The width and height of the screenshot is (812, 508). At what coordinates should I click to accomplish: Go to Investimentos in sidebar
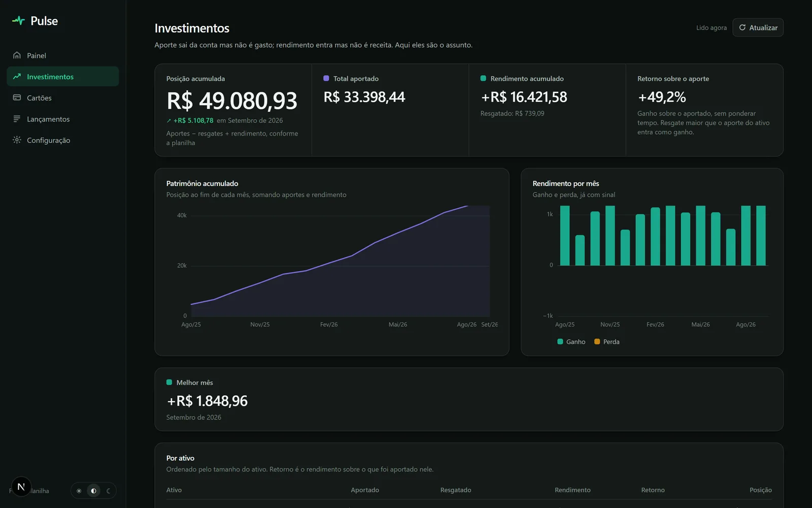(x=63, y=77)
